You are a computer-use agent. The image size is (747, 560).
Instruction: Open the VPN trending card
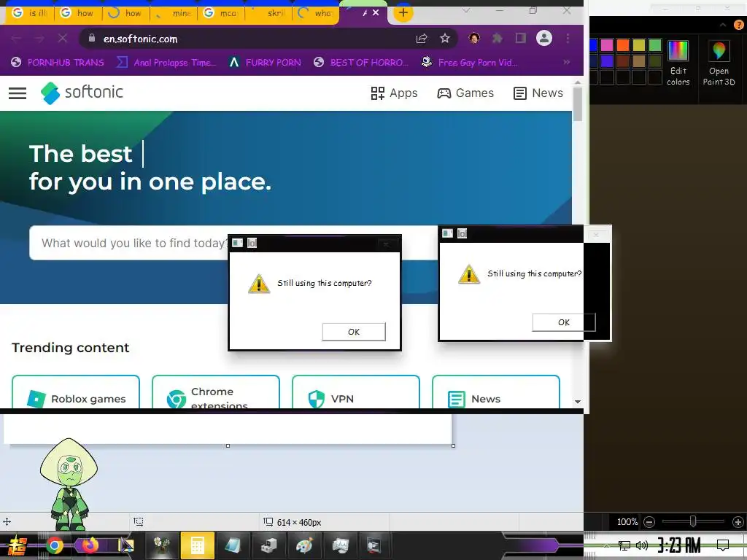(356, 392)
